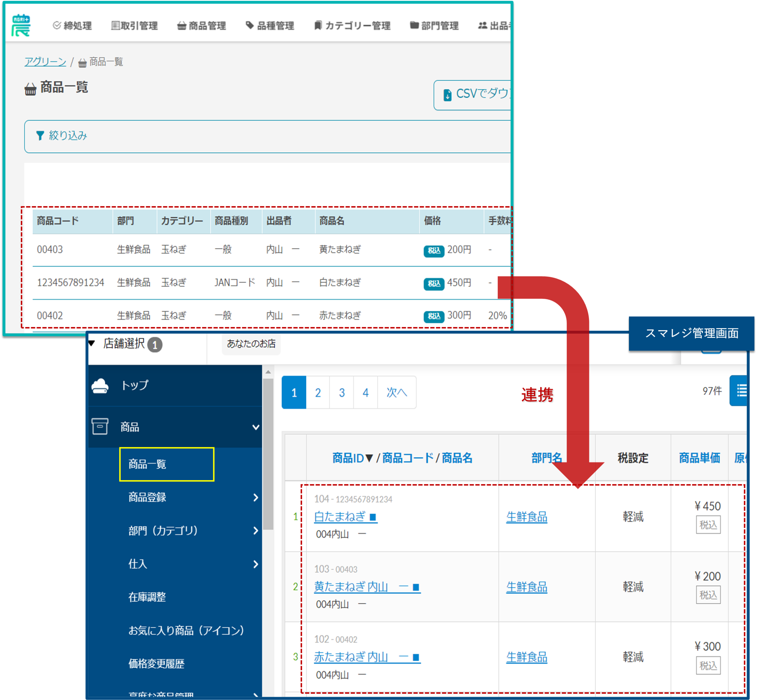Open the 店舗選択 dropdown triangle

click(92, 343)
